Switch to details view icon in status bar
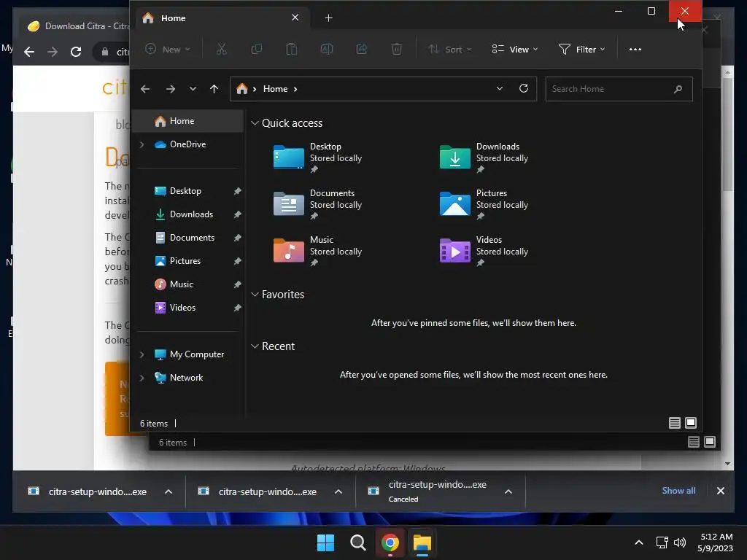The width and height of the screenshot is (747, 560). (x=675, y=423)
